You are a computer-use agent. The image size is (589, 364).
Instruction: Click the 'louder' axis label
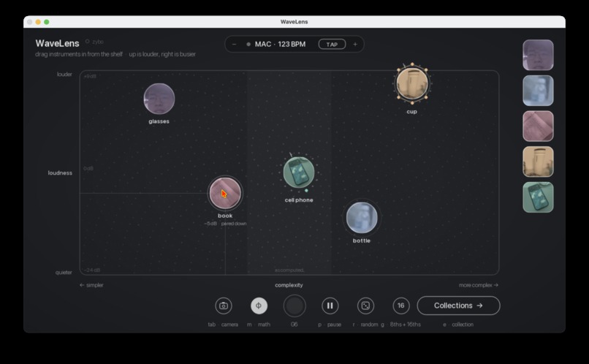point(64,75)
